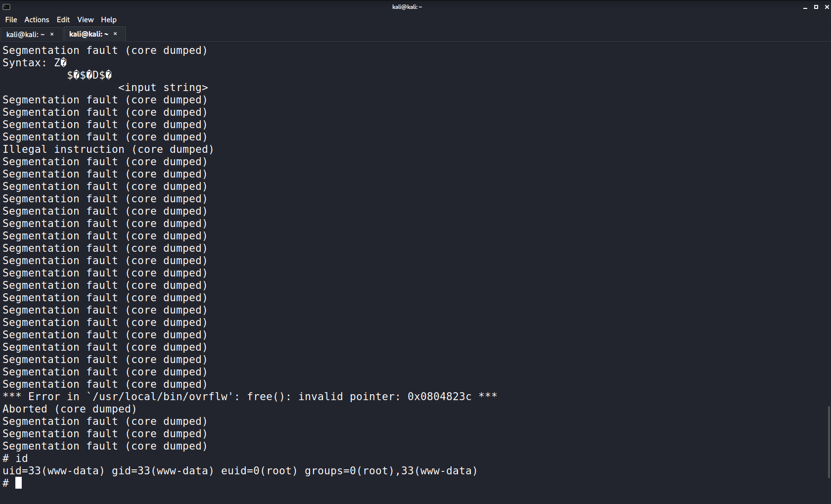Click the terminal vertical scrollbar thumb

point(829,442)
